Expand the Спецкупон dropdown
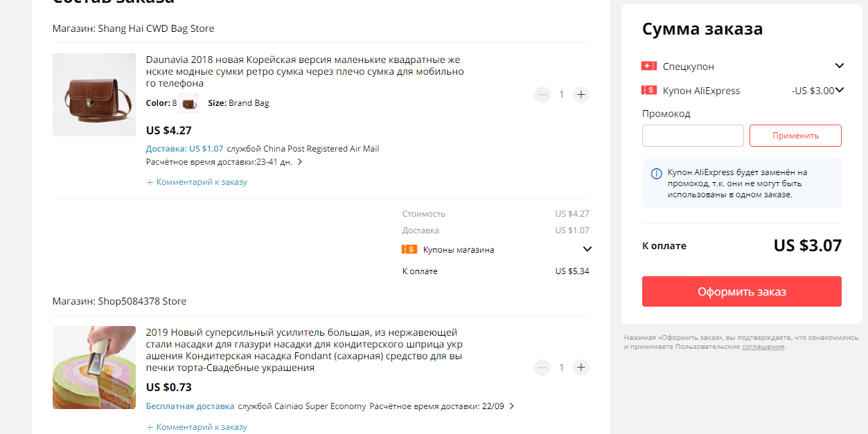Viewport: 868px width, 434px height. coord(840,66)
